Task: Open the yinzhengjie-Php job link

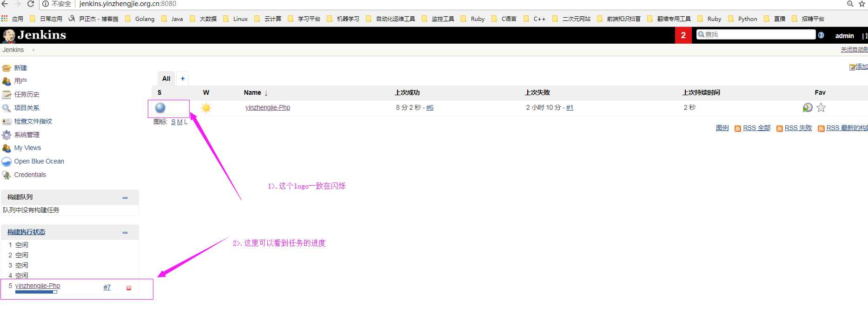Action: [x=268, y=108]
